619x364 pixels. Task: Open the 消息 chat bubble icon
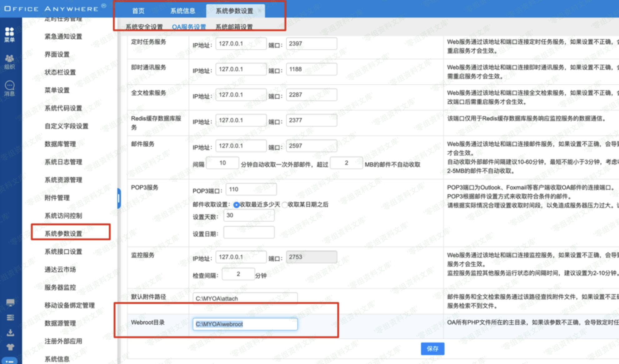(9, 88)
